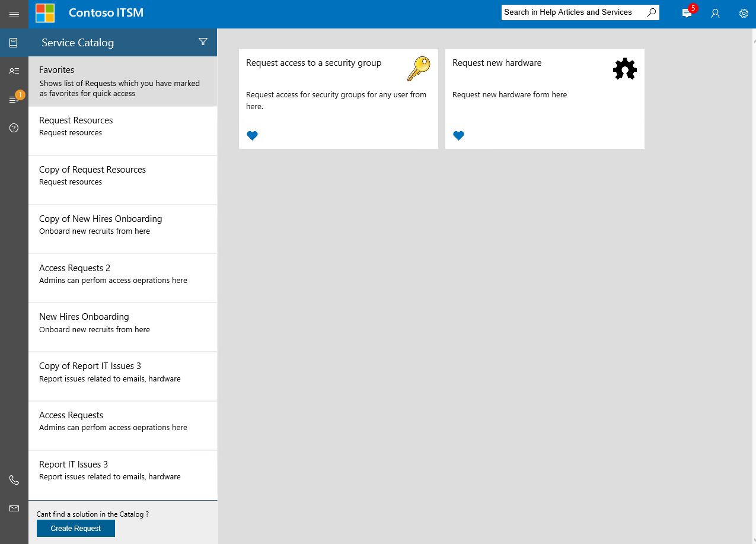
Task: Open Copy of Report IT Issues 3
Action: 123,377
